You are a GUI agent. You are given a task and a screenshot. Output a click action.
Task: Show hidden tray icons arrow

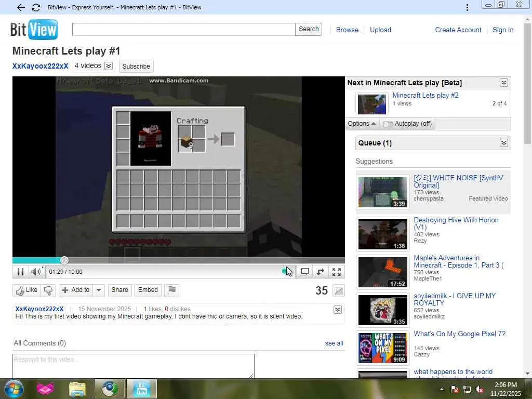[442, 390]
